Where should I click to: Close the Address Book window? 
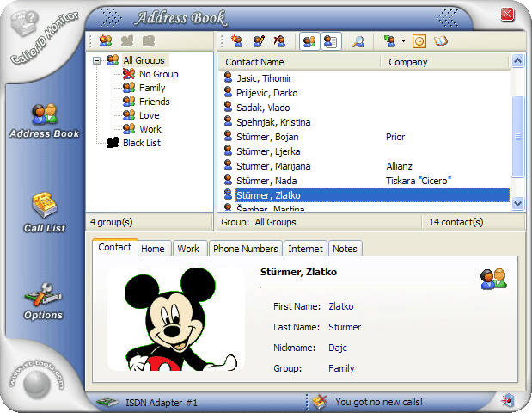(x=507, y=14)
